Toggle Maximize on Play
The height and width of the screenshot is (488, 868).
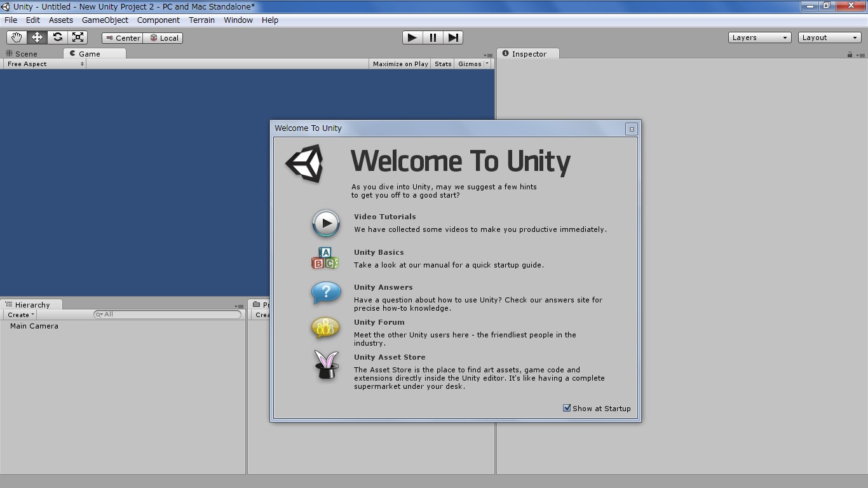pyautogui.click(x=400, y=64)
